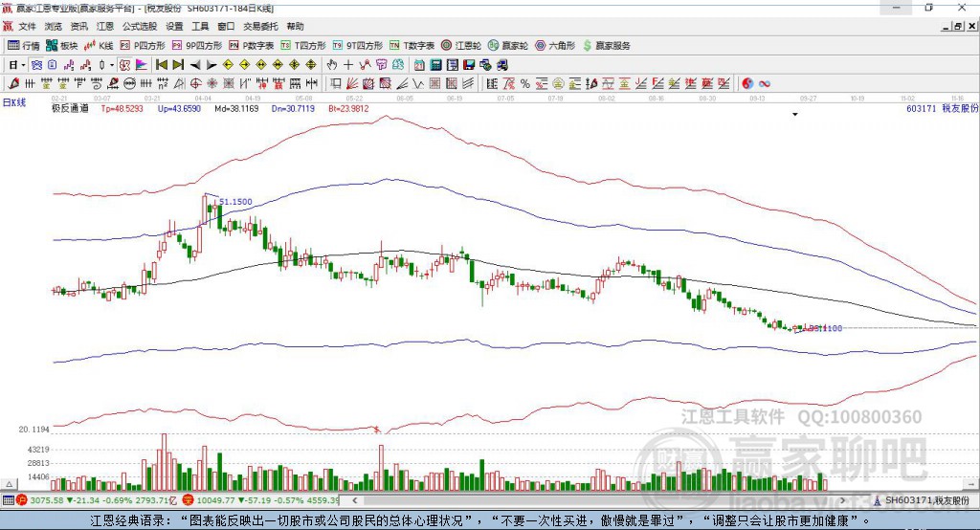Click the last yellow diamond icon
Viewport: 980px width, 530px height.
pyautogui.click(x=311, y=65)
